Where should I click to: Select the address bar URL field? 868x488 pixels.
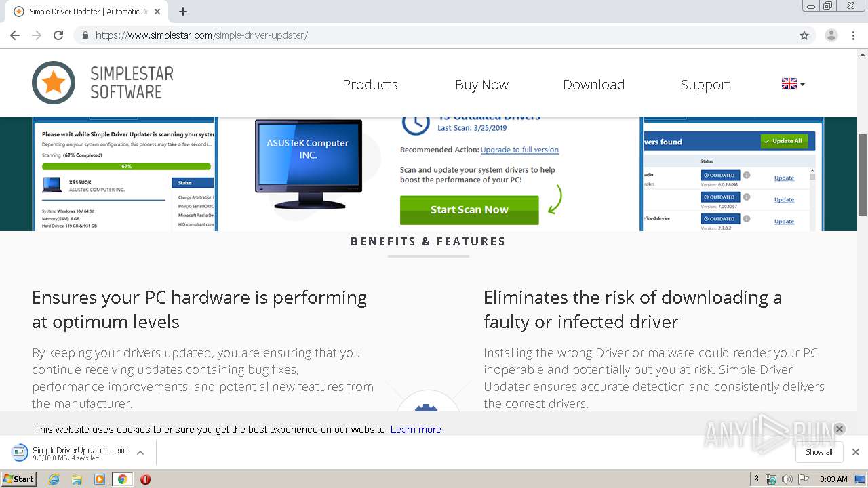coord(444,35)
